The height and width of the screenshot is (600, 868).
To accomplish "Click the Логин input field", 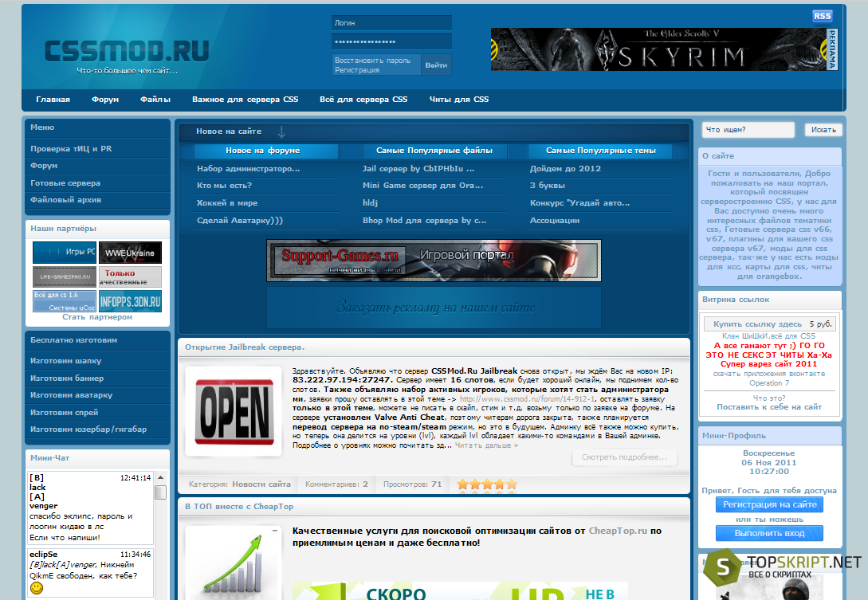I will 391,22.
